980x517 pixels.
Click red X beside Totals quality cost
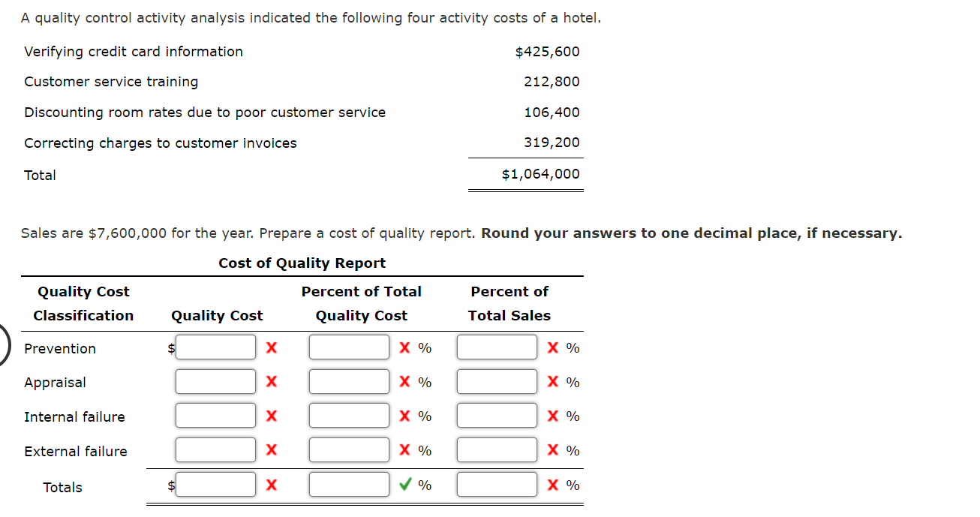coord(271,484)
